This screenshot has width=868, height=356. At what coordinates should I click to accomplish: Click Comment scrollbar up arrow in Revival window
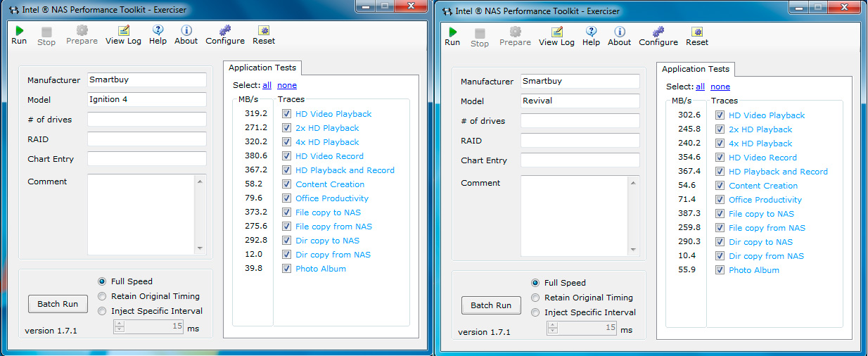(x=634, y=183)
